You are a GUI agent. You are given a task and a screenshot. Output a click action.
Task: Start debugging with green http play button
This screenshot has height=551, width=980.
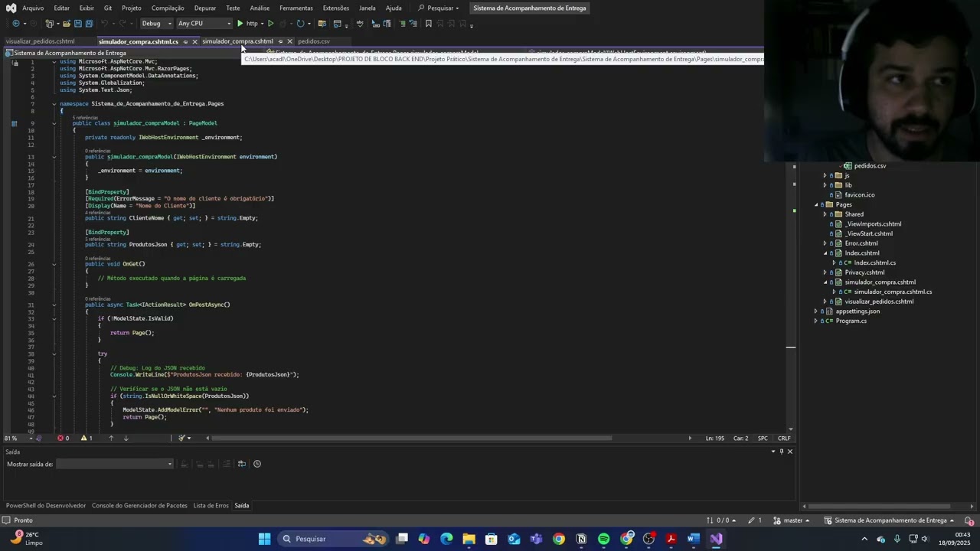tap(247, 24)
